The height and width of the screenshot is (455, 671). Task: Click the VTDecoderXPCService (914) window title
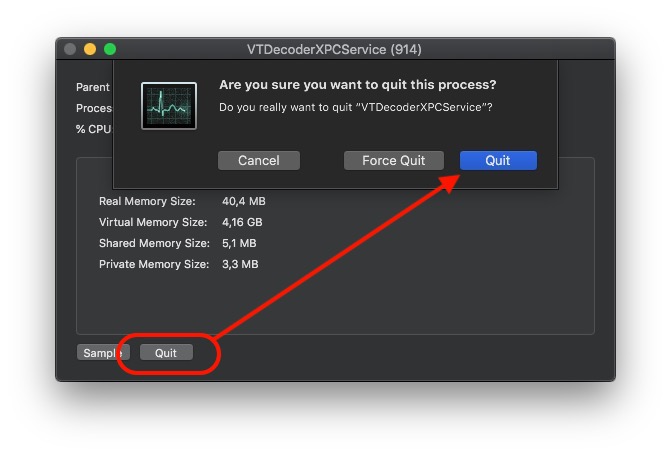[x=335, y=49]
